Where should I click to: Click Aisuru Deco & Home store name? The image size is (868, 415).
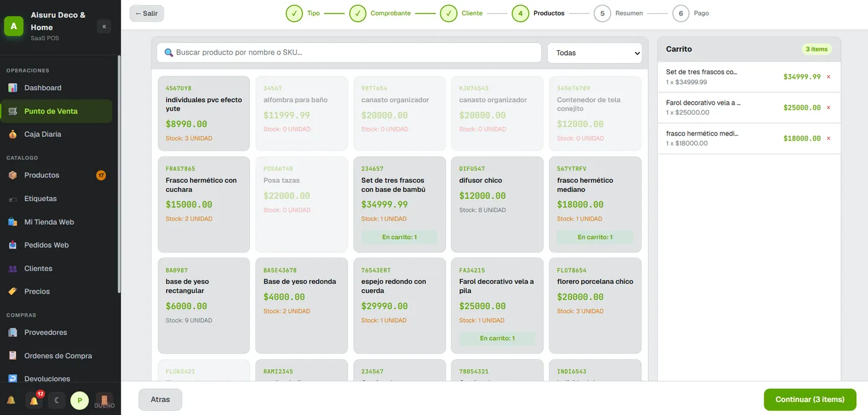pyautogui.click(x=58, y=21)
